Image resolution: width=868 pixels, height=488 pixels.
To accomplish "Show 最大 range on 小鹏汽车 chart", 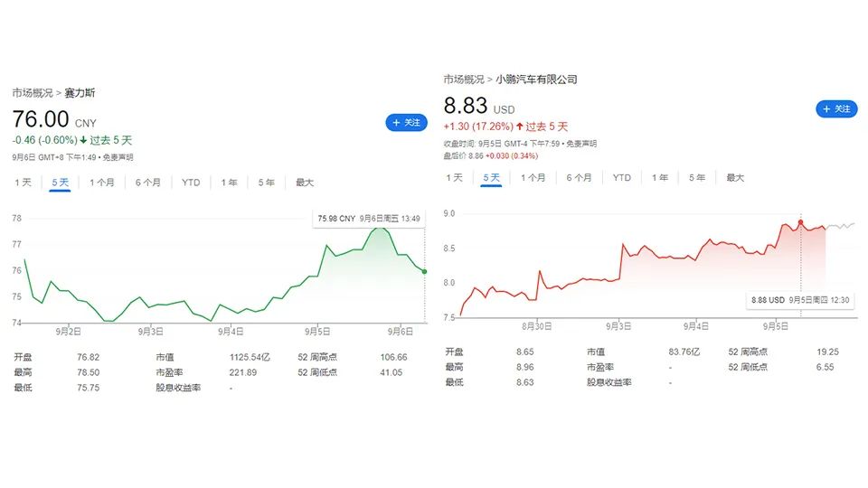I will (735, 178).
